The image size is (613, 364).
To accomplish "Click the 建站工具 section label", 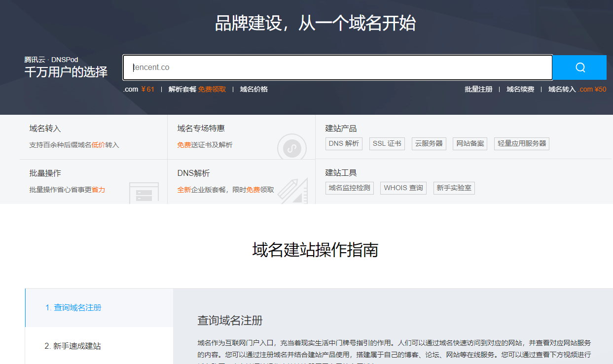I will 341,173.
